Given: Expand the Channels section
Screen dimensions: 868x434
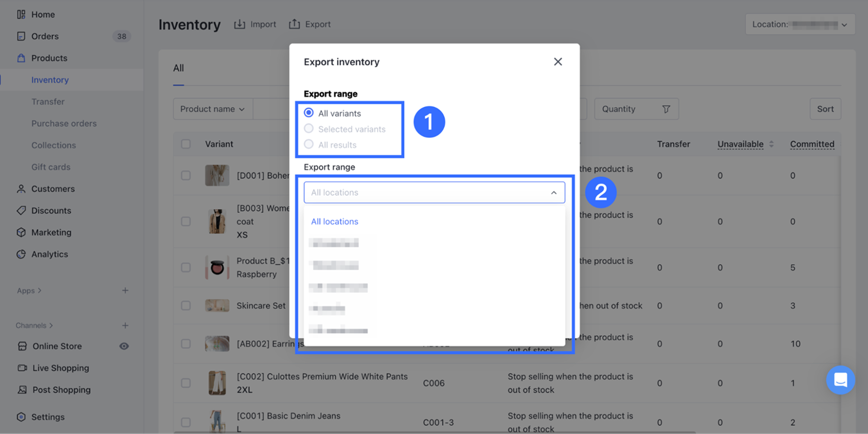Looking at the screenshot, I should tap(34, 325).
